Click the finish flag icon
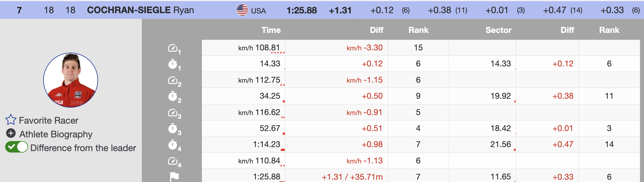The width and height of the screenshot is (644, 182). (x=174, y=177)
